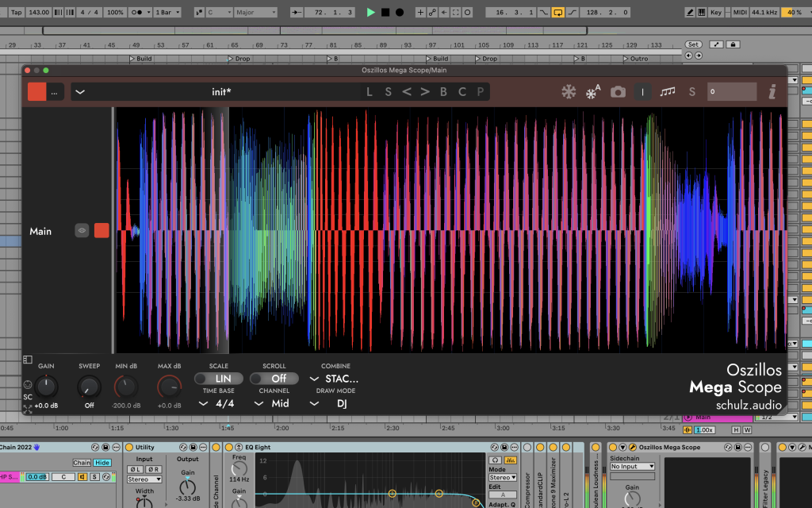
Task: Open the plugin info 'i' icon
Action: tap(772, 92)
